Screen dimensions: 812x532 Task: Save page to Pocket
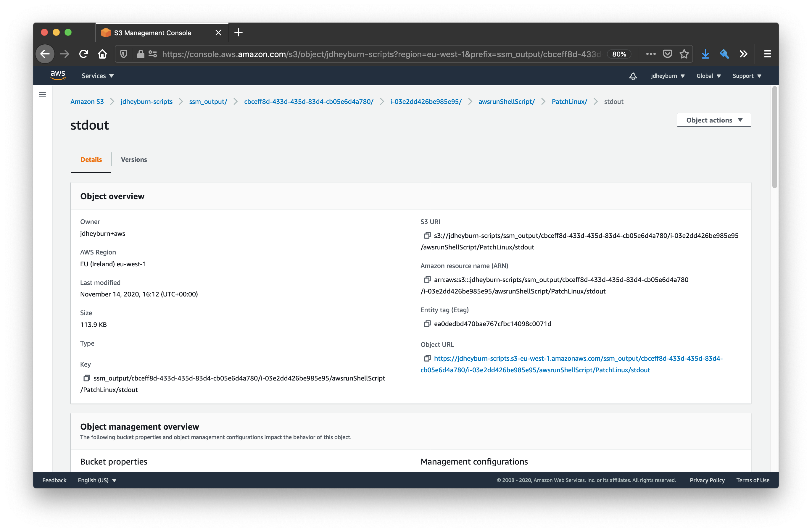tap(667, 54)
